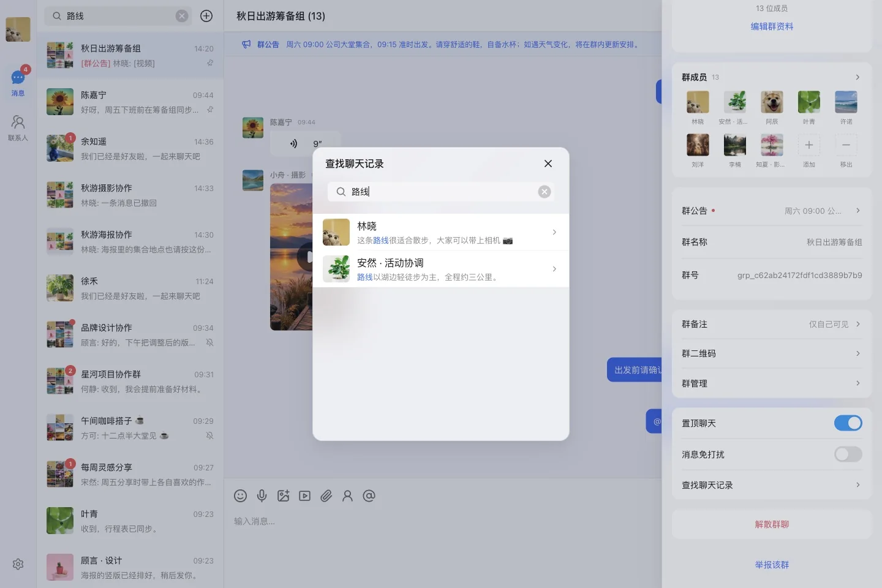Close the 查找聊天记录 dialog
Screen dimensions: 882x588
[x=548, y=164]
